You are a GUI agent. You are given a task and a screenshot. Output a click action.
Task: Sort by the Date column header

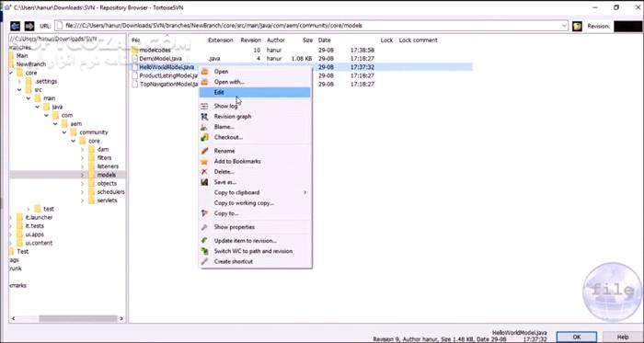tap(324, 40)
